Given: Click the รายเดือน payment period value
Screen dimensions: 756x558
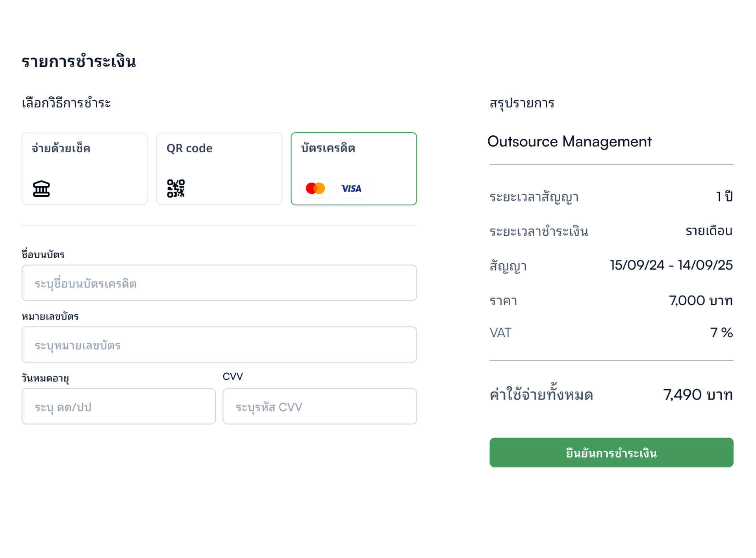Looking at the screenshot, I should [x=709, y=231].
